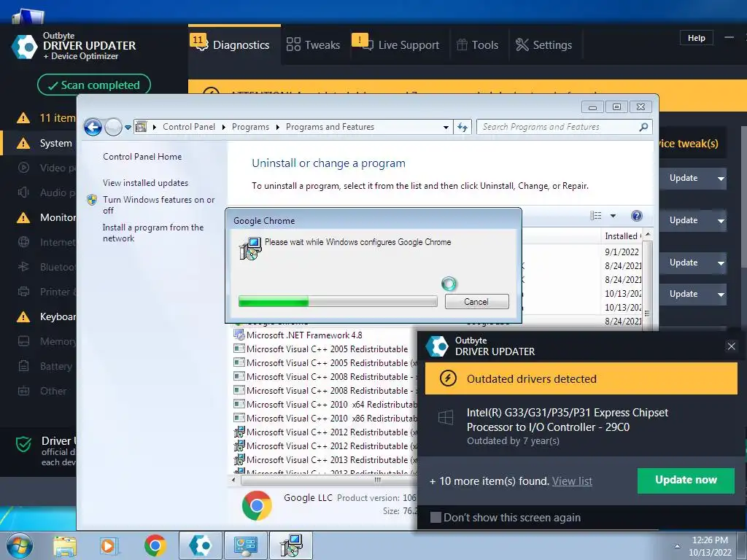This screenshot has height=560, width=747.
Task: Expand the address bar history dropdown
Action: [x=446, y=127]
